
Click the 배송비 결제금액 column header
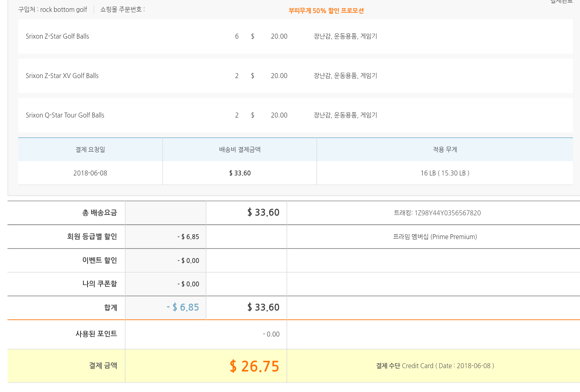pos(240,150)
